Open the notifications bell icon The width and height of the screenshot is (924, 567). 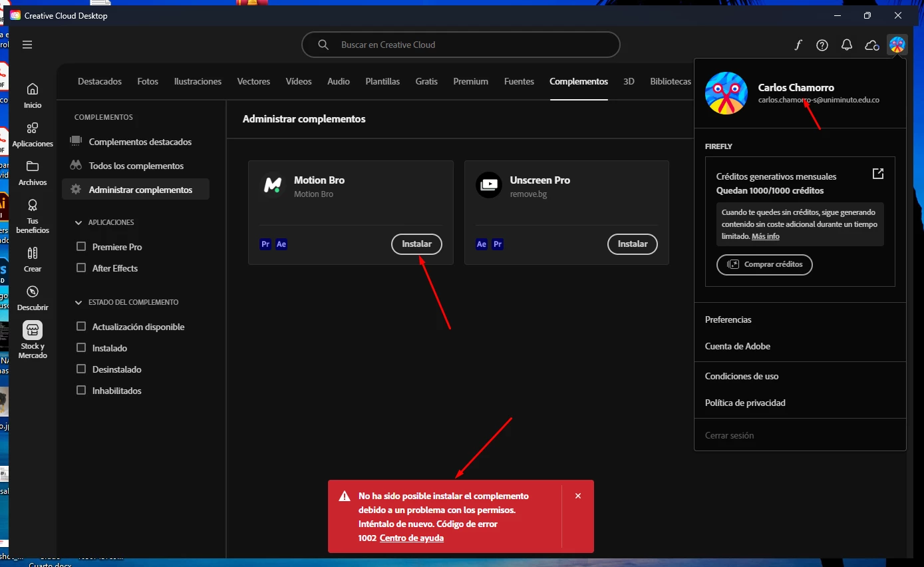coord(847,45)
